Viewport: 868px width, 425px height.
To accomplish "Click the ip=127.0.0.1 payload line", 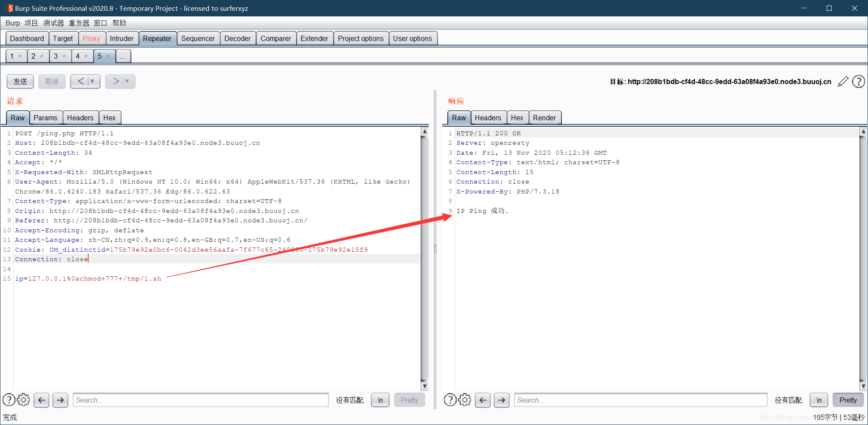I will 88,278.
